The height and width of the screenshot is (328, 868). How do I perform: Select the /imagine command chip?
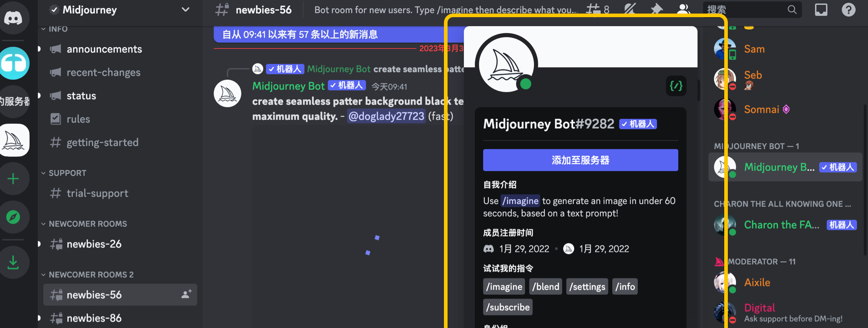(x=504, y=286)
